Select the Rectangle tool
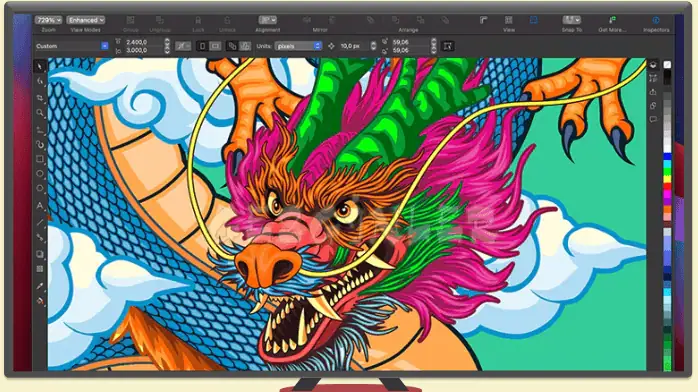This screenshot has width=698, height=392. tap(40, 159)
